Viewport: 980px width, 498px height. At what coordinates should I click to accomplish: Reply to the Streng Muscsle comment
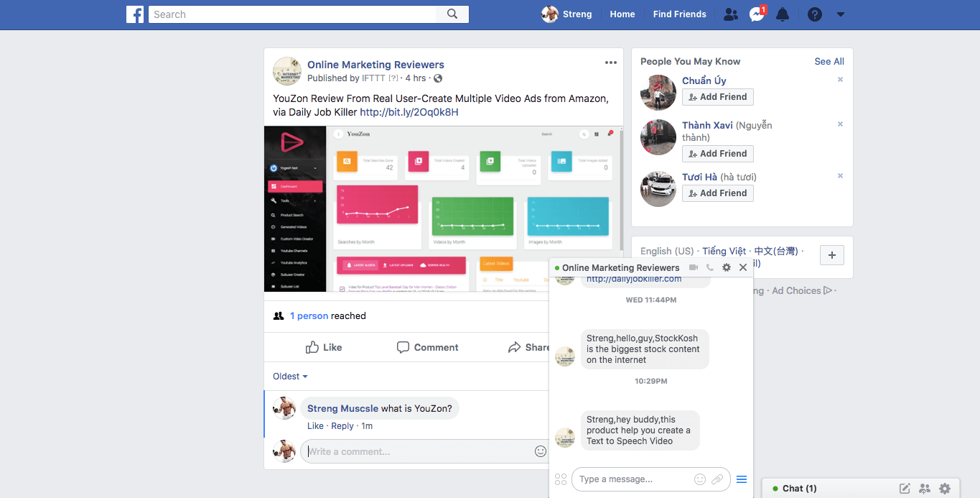pos(342,426)
